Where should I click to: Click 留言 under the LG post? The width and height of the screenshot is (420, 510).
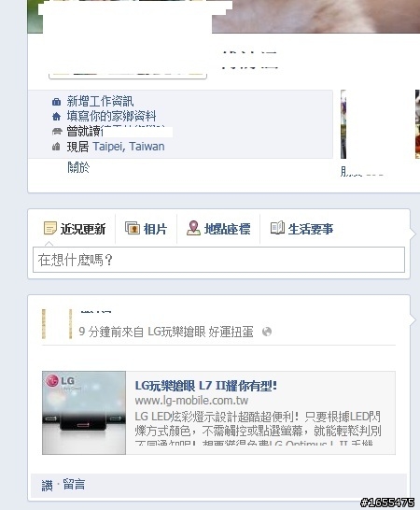click(x=74, y=484)
